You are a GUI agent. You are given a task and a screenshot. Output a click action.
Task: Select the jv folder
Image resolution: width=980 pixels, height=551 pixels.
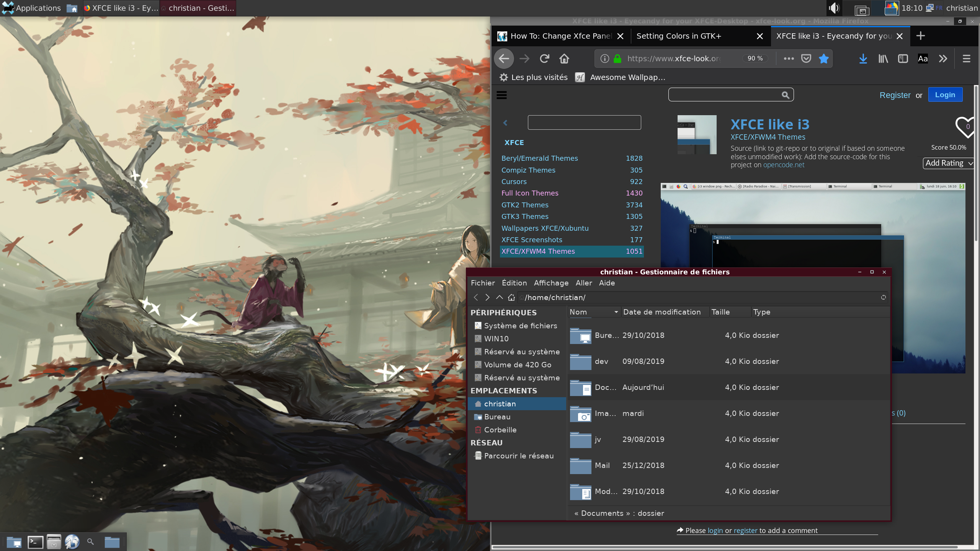coord(728,439)
